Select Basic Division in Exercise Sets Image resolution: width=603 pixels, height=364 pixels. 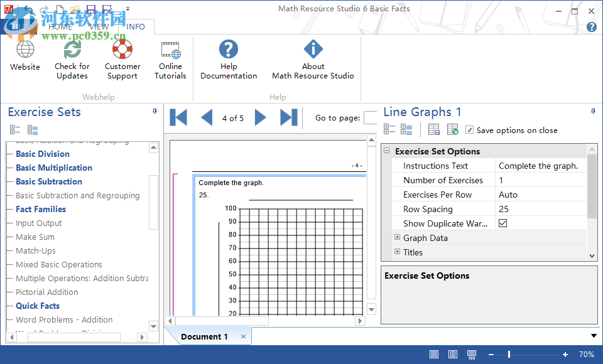pos(42,154)
